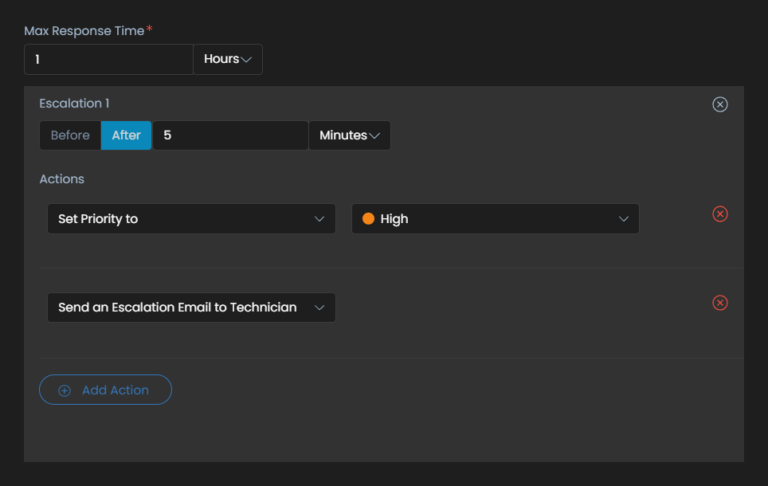Open the Send an Escalation Email to Technician dropdown

click(x=191, y=308)
